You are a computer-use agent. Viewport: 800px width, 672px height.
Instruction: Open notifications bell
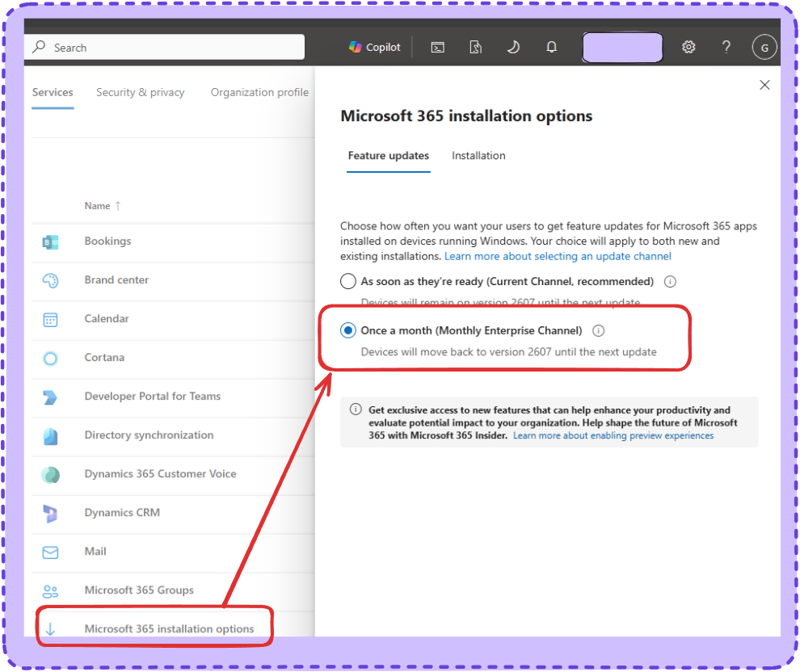tap(552, 48)
